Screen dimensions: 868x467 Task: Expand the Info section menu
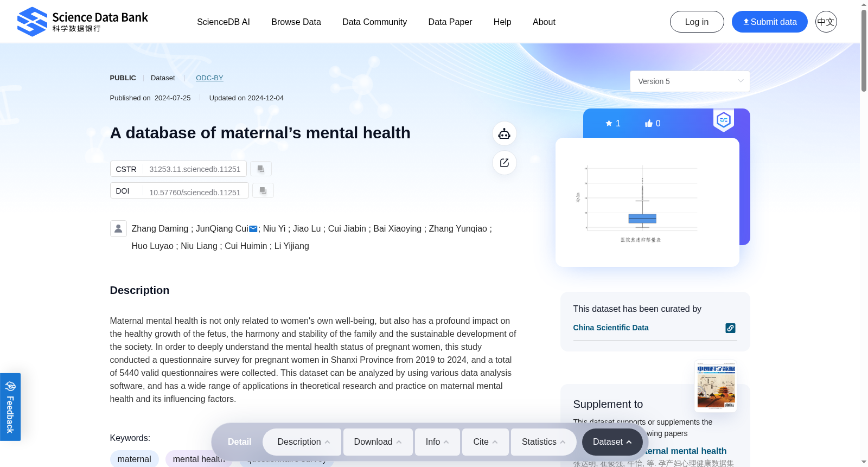[x=437, y=442]
